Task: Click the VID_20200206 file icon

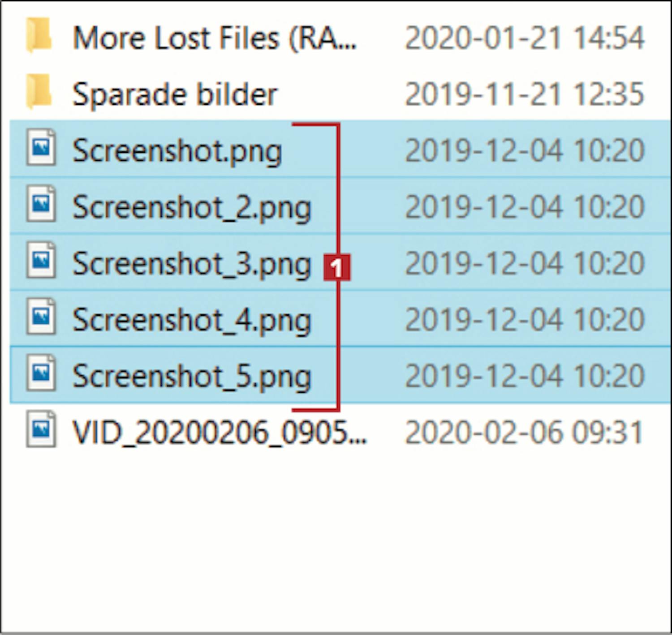Action: 41,429
